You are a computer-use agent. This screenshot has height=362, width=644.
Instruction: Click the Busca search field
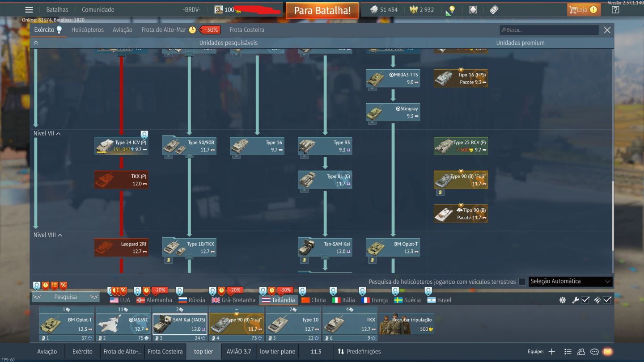(x=549, y=30)
